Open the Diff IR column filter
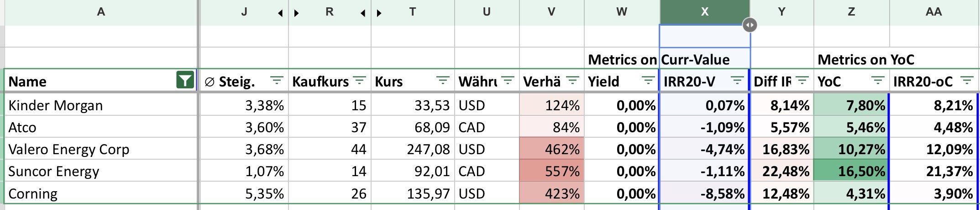980x210 pixels. 802,81
